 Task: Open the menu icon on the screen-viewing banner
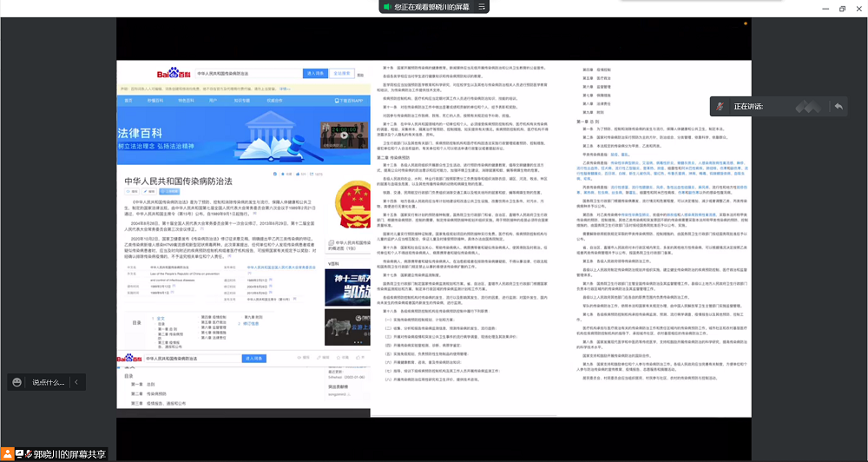click(x=480, y=7)
